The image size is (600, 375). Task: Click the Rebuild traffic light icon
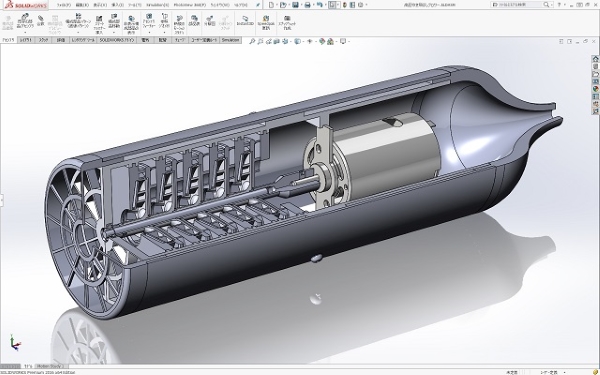click(345, 5)
